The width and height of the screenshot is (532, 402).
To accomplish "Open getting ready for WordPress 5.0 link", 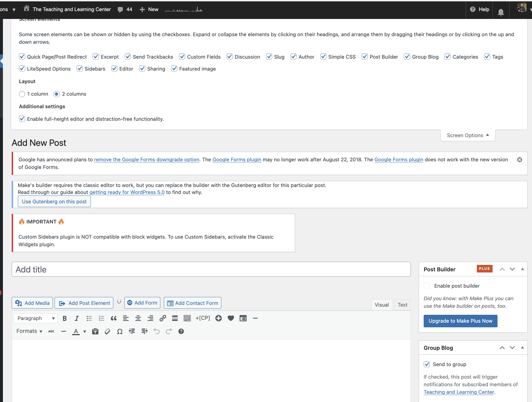I will pos(127,192).
